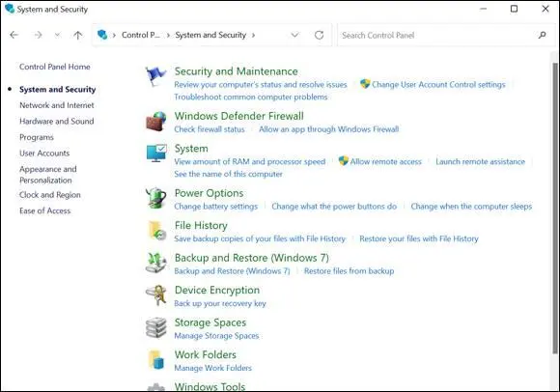Click Manage Storage Spaces link

tap(216, 336)
